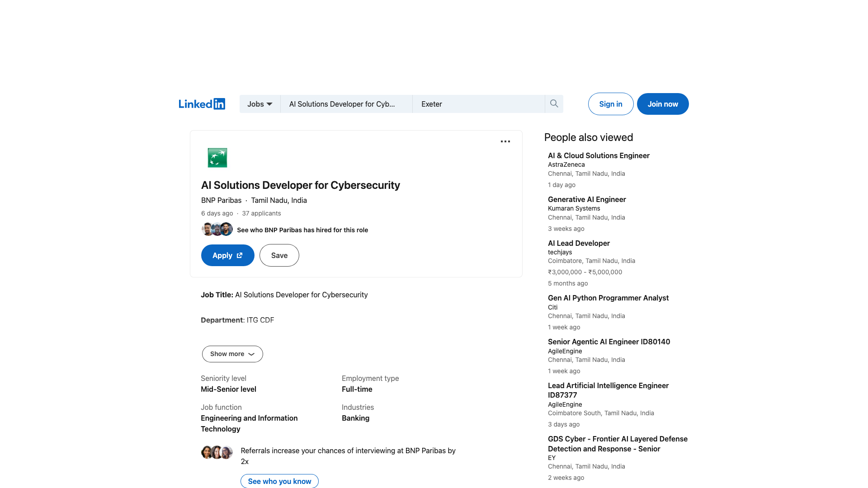The image size is (868, 488).
Task: Click the Exeter location field
Action: pos(479,104)
